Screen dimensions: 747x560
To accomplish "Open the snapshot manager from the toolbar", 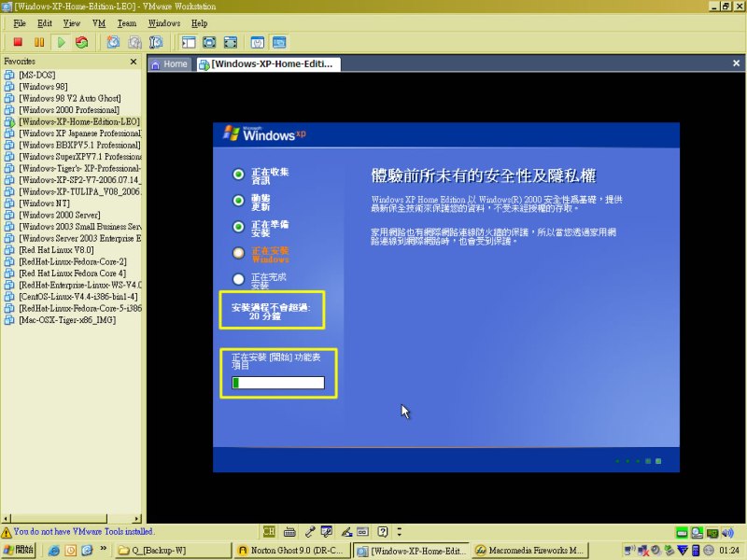I will pyautogui.click(x=156, y=42).
